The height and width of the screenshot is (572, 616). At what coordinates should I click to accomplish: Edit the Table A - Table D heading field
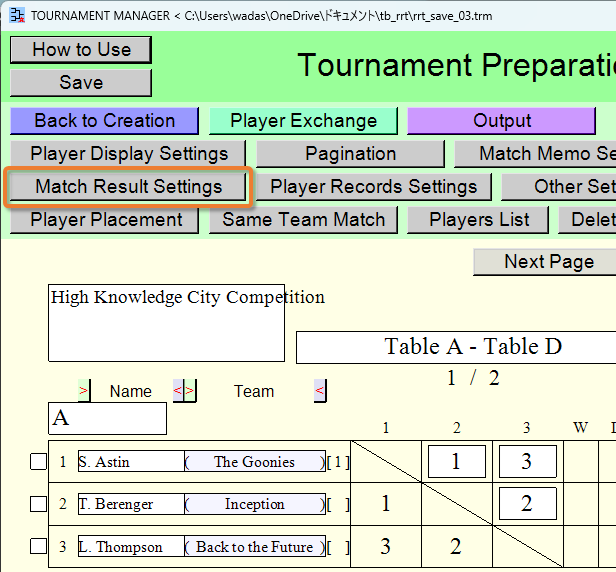(x=456, y=347)
